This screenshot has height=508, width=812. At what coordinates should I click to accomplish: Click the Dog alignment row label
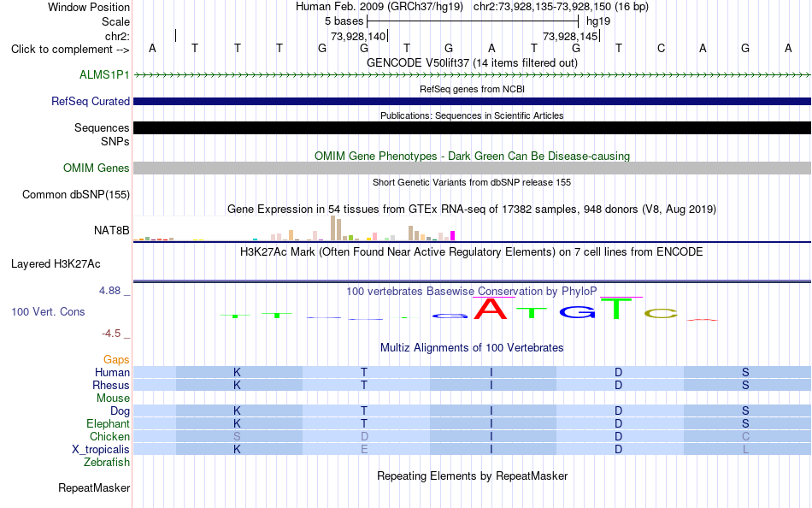coord(120,411)
